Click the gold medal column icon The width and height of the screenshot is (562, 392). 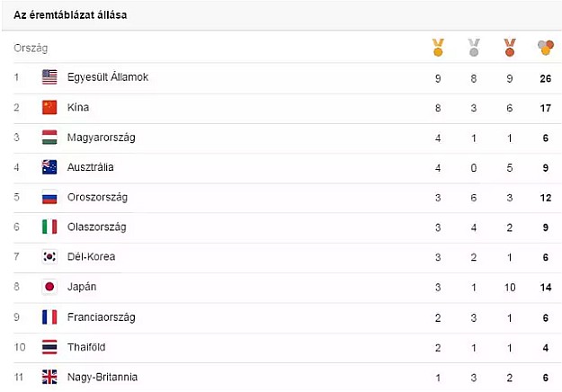tap(438, 47)
